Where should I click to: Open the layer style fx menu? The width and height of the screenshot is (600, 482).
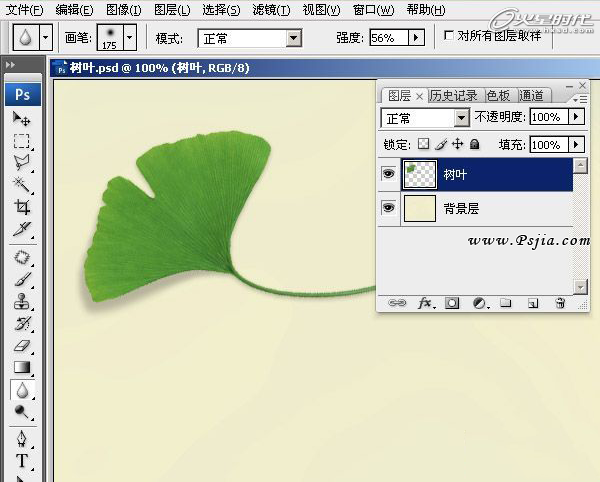[x=424, y=302]
